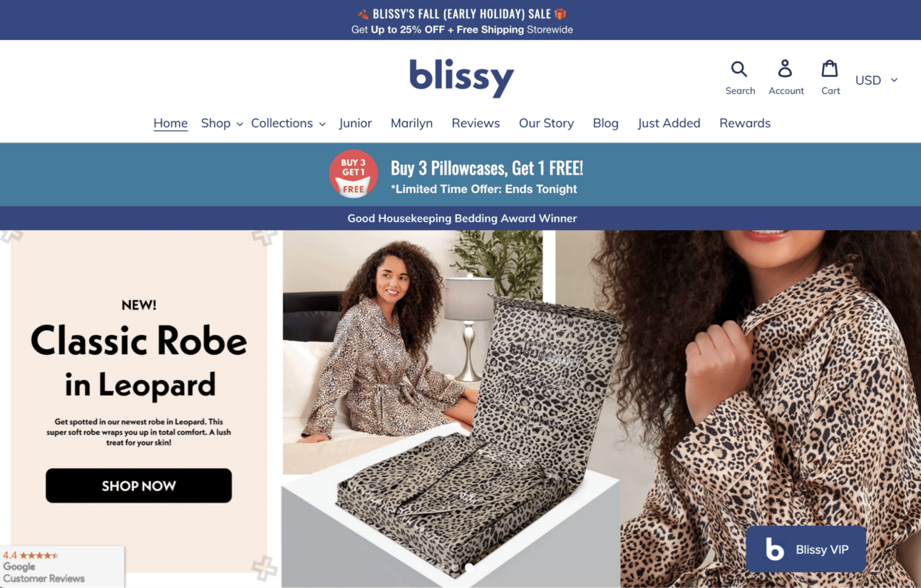Visit the Our Story page
Viewport: 921px width, 588px height.
click(x=546, y=123)
